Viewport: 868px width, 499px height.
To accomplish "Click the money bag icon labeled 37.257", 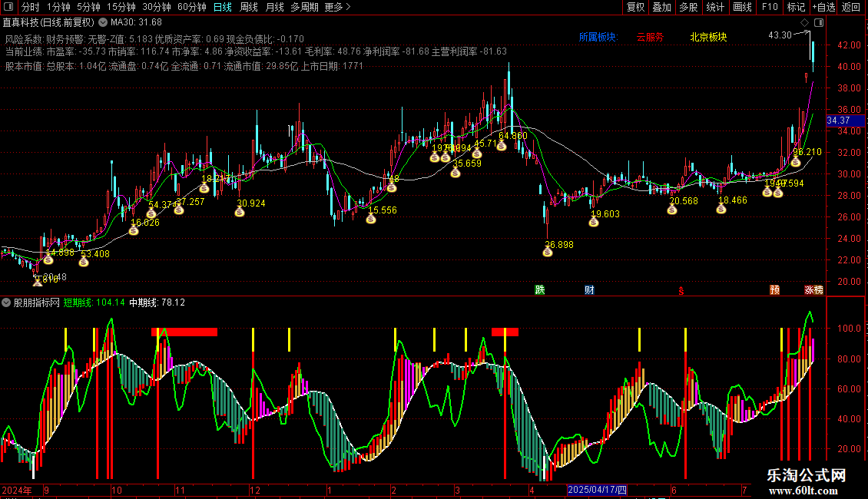I will pyautogui.click(x=178, y=210).
